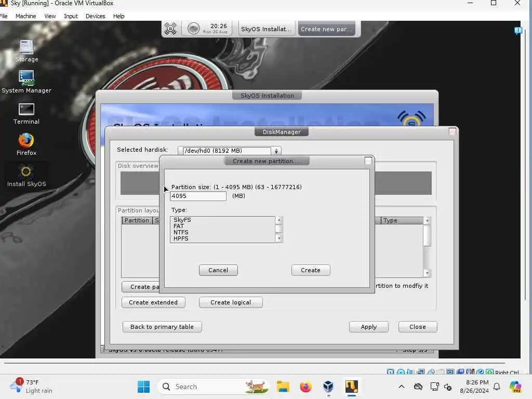
Task: Click the partly hidden Create partition button
Action: pos(140,287)
